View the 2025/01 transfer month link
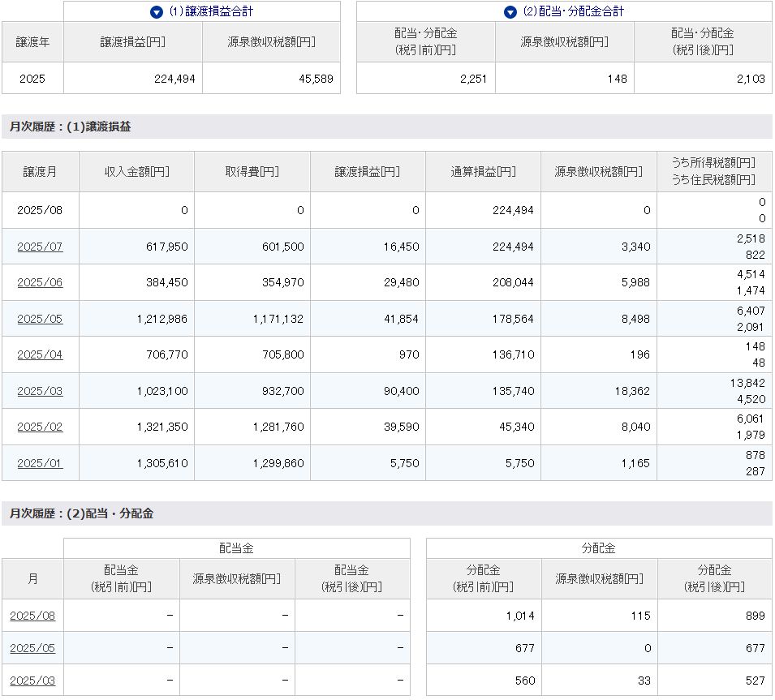Viewport: 775px width, 700px height. [x=40, y=463]
